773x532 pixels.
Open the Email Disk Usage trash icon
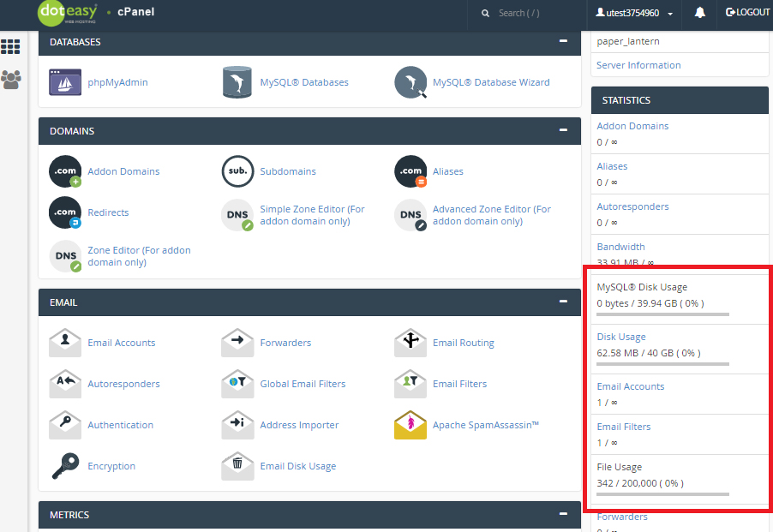click(237, 466)
